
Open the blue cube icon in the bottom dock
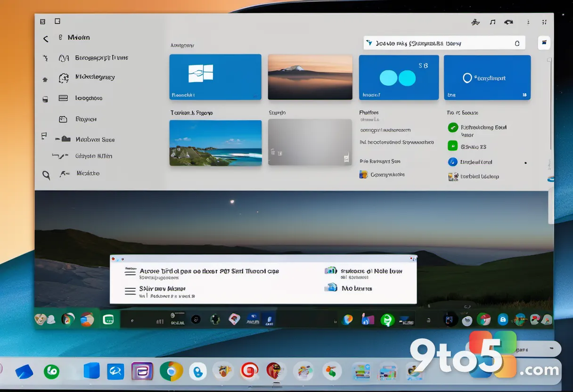tap(91, 371)
